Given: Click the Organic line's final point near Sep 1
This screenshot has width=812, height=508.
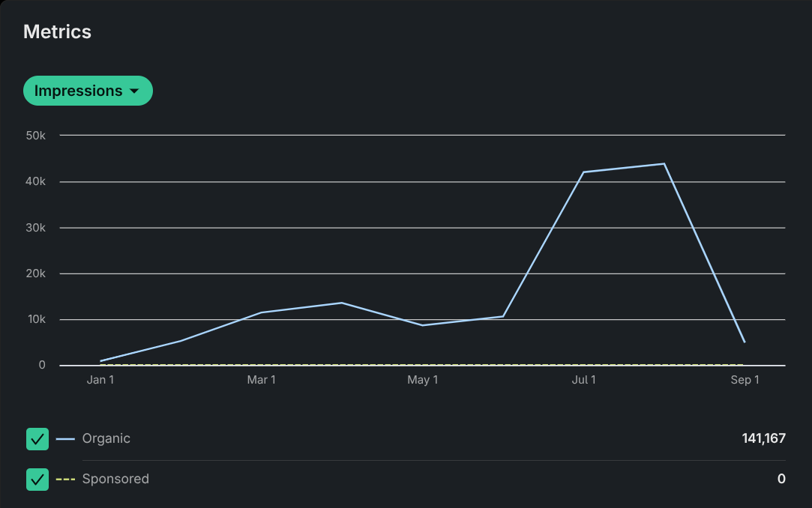Looking at the screenshot, I should click(x=744, y=342).
